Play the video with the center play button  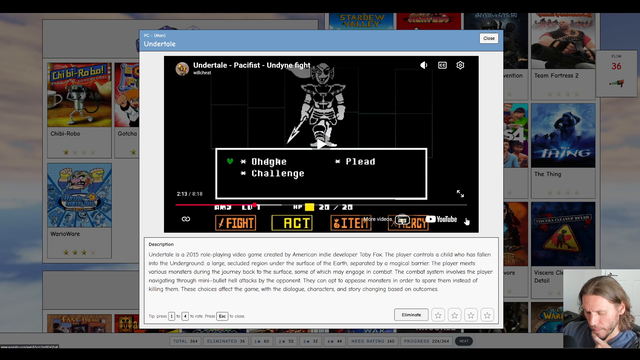pos(321,144)
